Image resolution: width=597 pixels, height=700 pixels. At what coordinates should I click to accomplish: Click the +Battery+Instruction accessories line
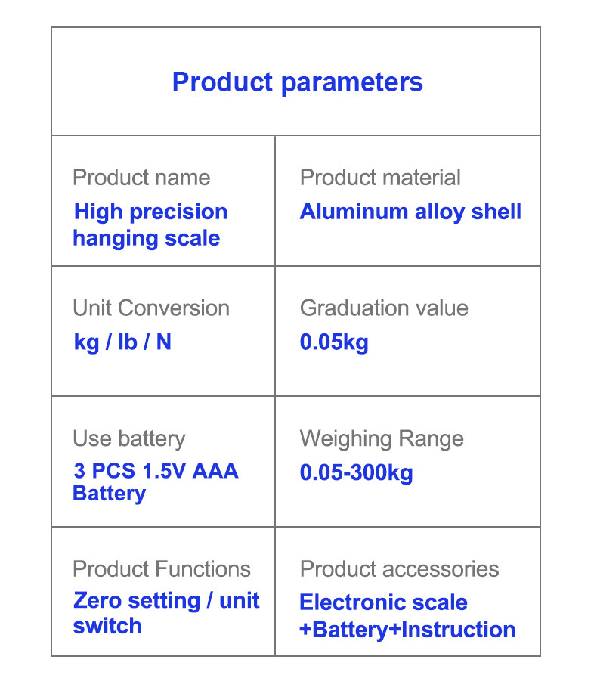[x=407, y=630]
